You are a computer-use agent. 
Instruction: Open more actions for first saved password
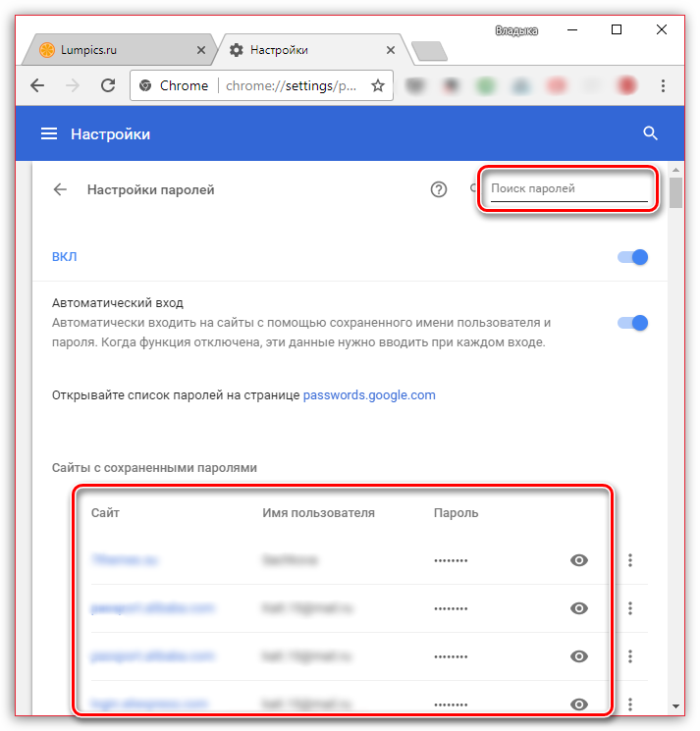tap(630, 560)
